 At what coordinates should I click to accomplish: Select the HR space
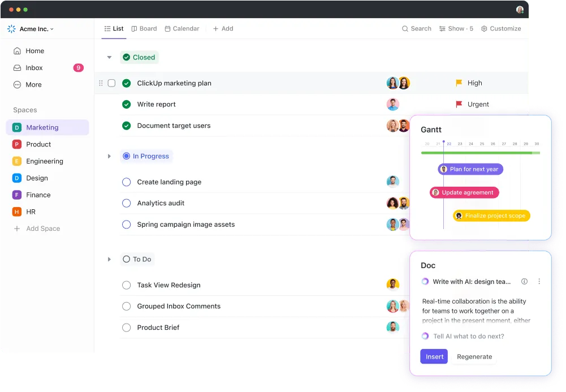pyautogui.click(x=24, y=212)
